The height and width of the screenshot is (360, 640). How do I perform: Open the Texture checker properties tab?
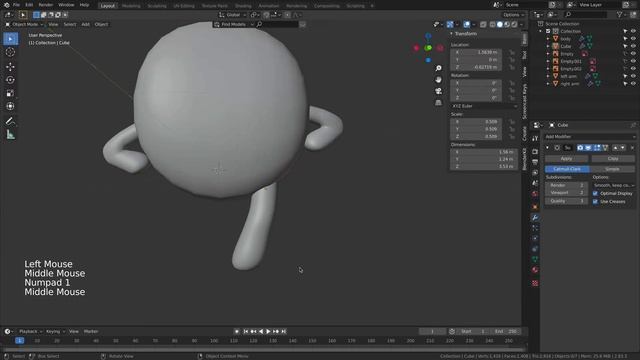pyautogui.click(x=535, y=283)
